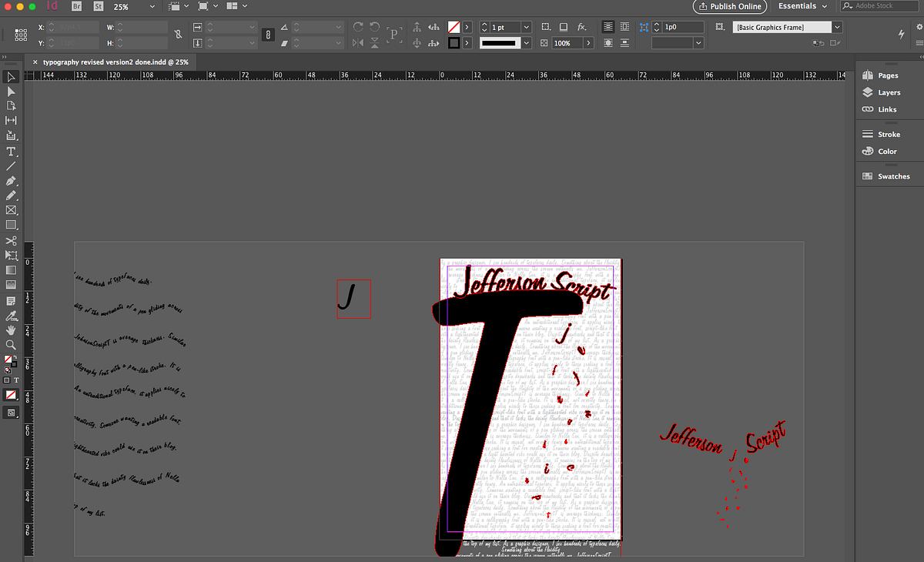Select the Direct Selection tool
This screenshot has width=924, height=562.
(11, 91)
